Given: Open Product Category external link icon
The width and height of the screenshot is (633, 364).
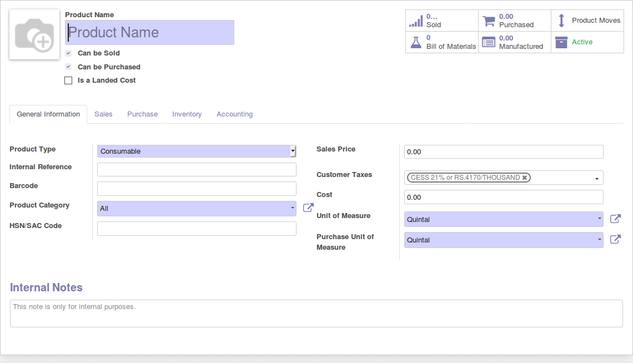Looking at the screenshot, I should coord(308,208).
